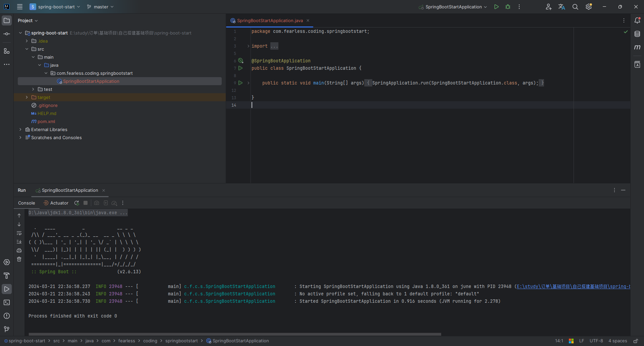Image resolution: width=644 pixels, height=346 pixels.
Task: Open the Terminal tool window
Action: (x=7, y=302)
